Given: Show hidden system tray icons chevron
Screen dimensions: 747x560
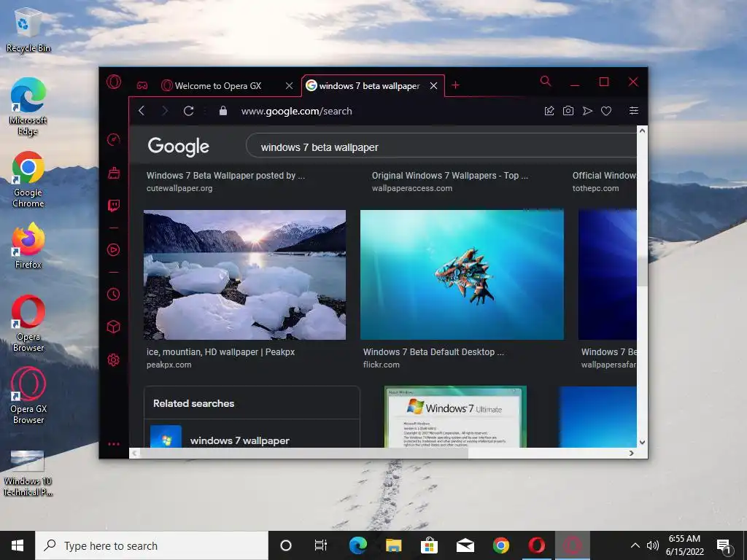Looking at the screenshot, I should [x=635, y=545].
